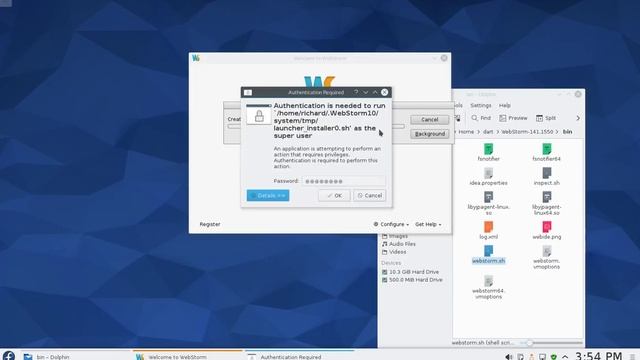Switch to Welcome to WebStorm taskbar entry
The image size is (640, 360).
188,356
